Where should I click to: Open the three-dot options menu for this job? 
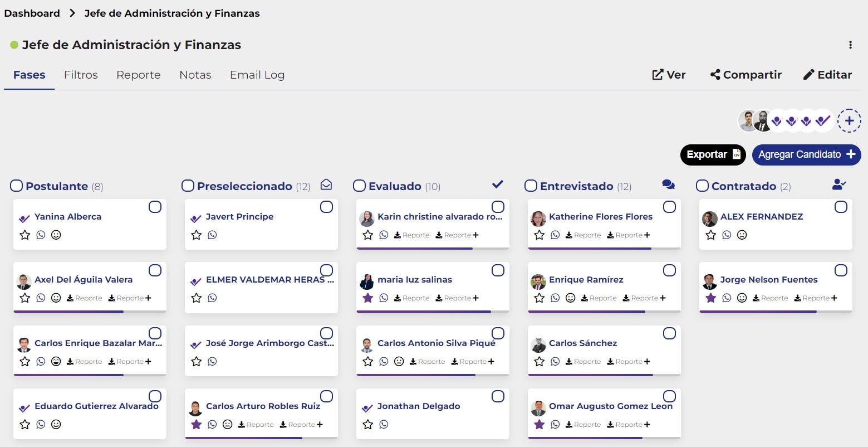coord(850,45)
